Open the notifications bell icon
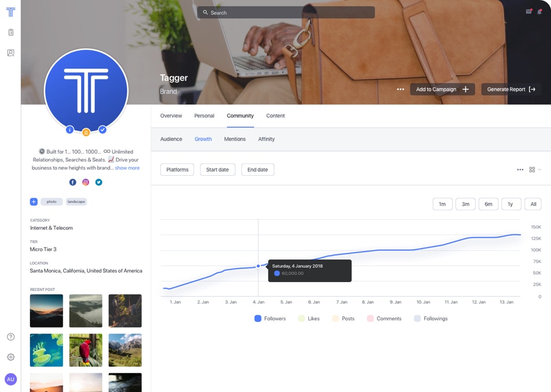551x392 pixels. (x=539, y=12)
